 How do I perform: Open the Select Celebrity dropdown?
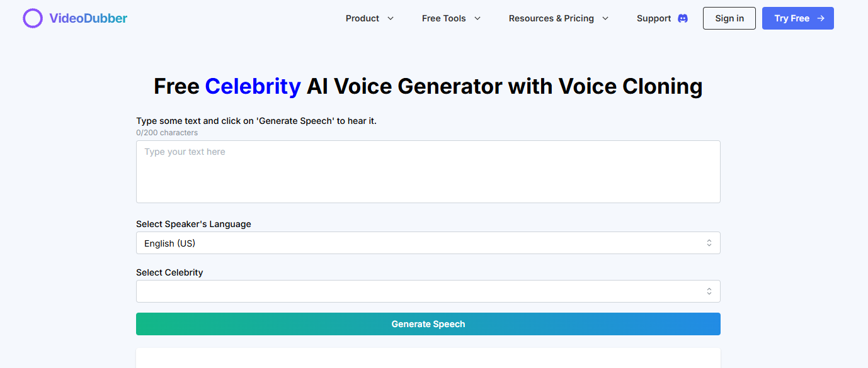coord(422,291)
